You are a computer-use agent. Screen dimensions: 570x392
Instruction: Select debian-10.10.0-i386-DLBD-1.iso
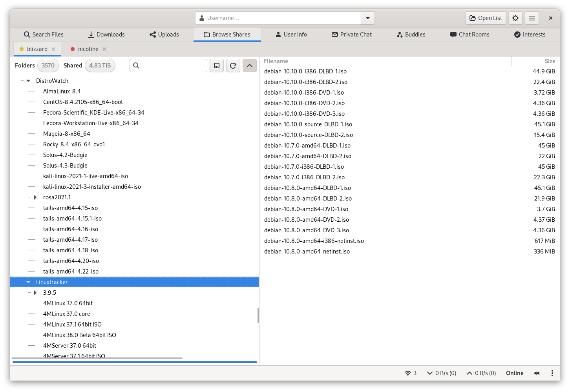pyautogui.click(x=305, y=71)
